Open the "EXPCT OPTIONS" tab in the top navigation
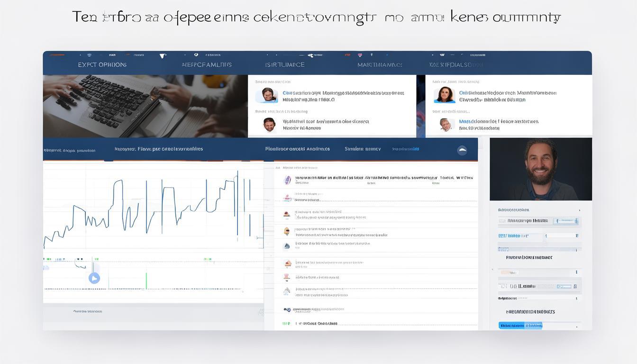The image size is (637, 364). [102, 64]
